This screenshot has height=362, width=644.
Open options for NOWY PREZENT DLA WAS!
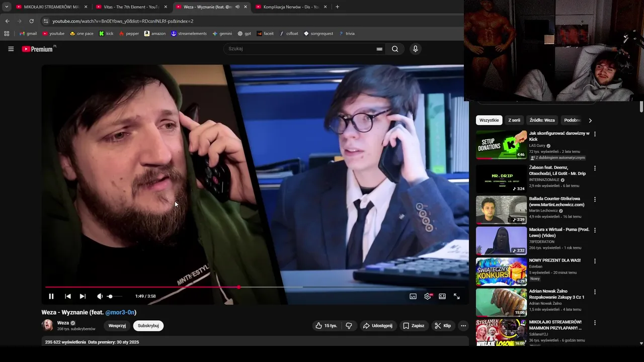point(595,261)
